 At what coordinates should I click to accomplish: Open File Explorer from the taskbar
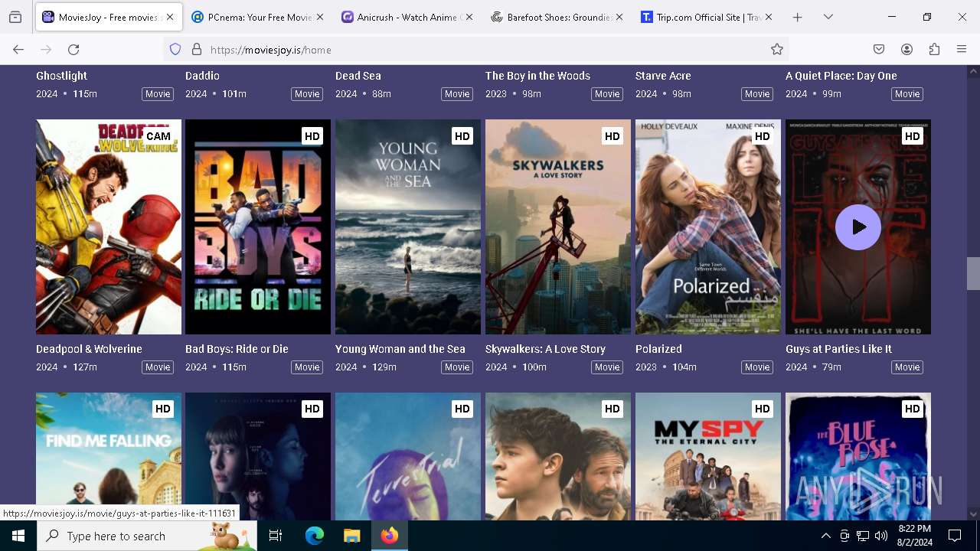point(351,536)
